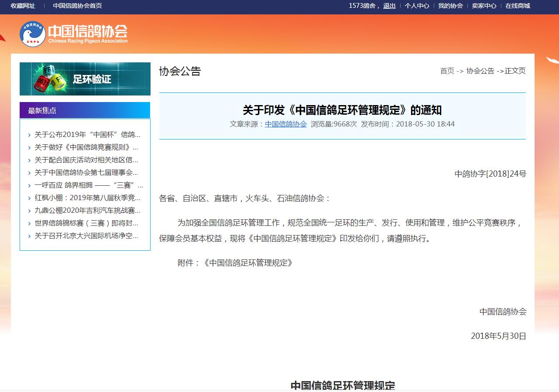Screen dimensions: 559x392
Task: Click the bottom heading 中国信鸽足环管理规定
Action: (343, 386)
